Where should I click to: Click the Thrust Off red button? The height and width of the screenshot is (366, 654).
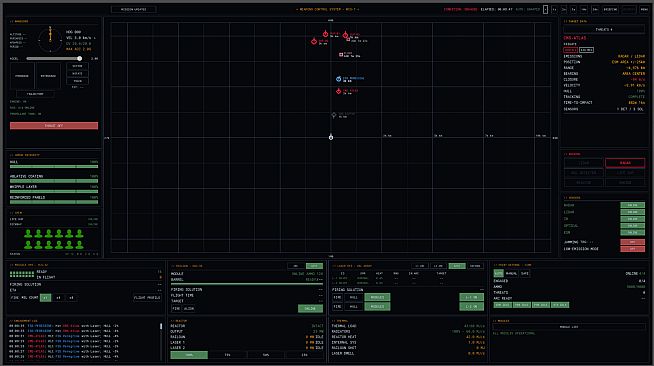[x=54, y=125]
